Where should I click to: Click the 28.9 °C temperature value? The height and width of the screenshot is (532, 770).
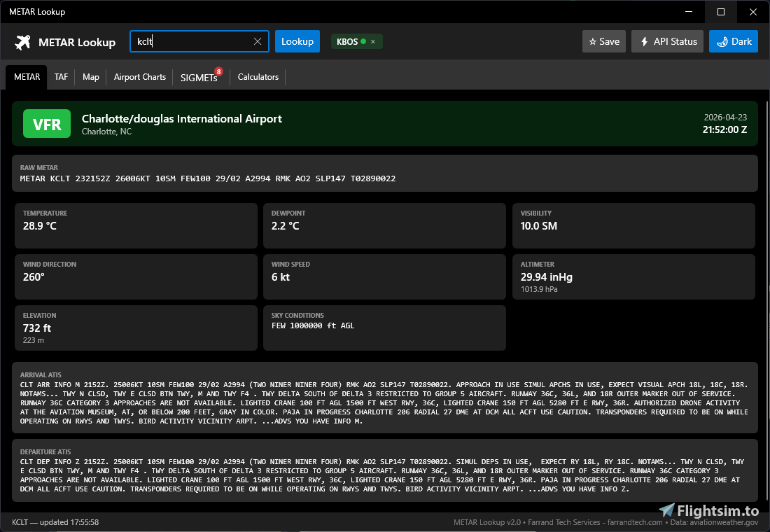pyautogui.click(x=40, y=226)
